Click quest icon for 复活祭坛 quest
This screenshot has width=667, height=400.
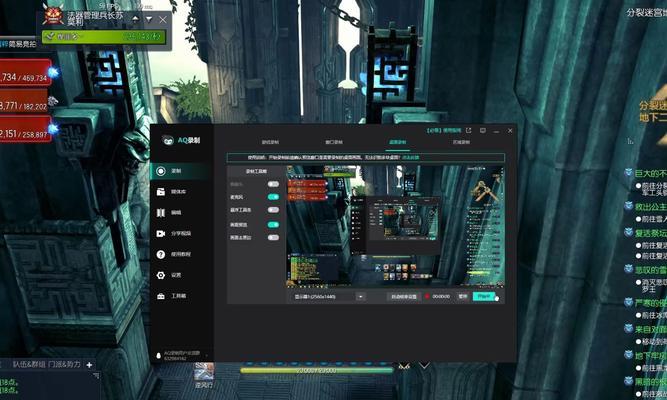pyautogui.click(x=628, y=232)
